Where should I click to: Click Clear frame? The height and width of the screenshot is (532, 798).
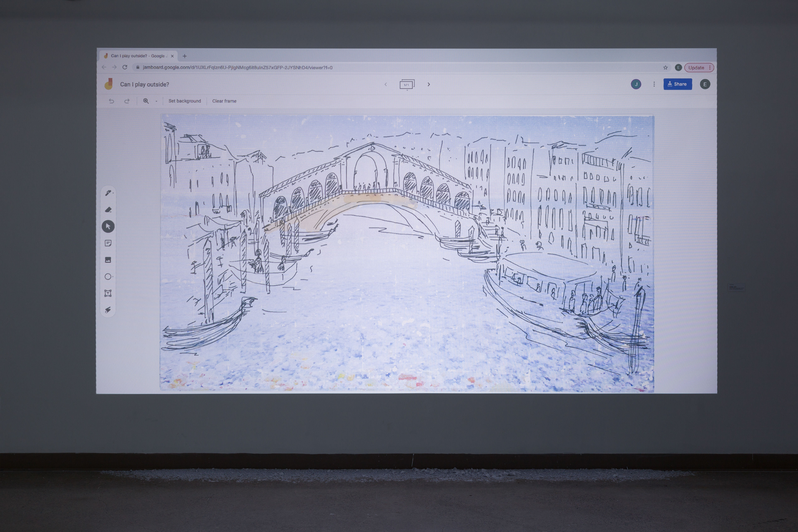pyautogui.click(x=224, y=101)
